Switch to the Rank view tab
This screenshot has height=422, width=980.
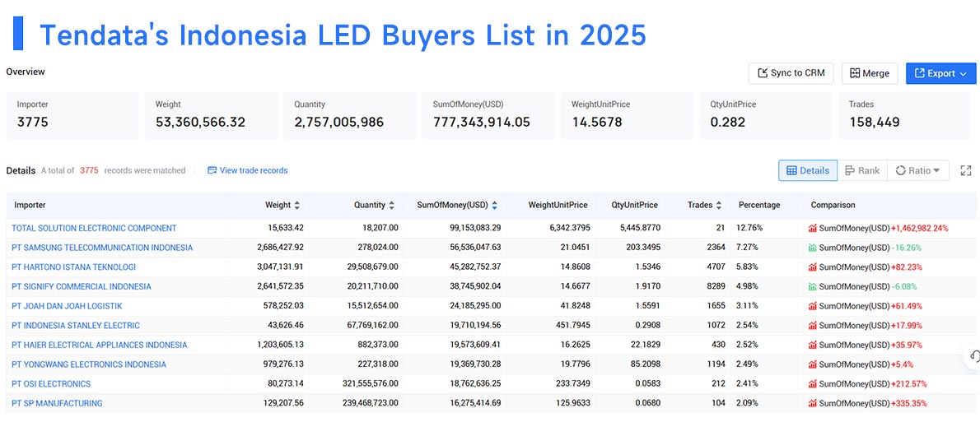click(x=862, y=170)
